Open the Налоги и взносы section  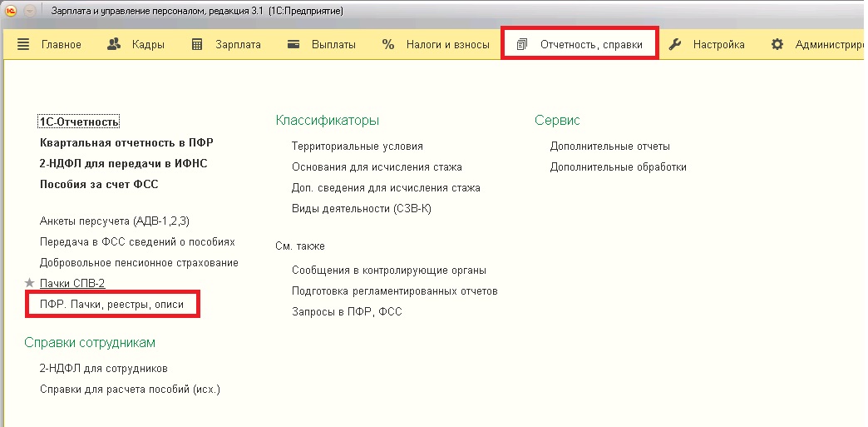pyautogui.click(x=448, y=45)
